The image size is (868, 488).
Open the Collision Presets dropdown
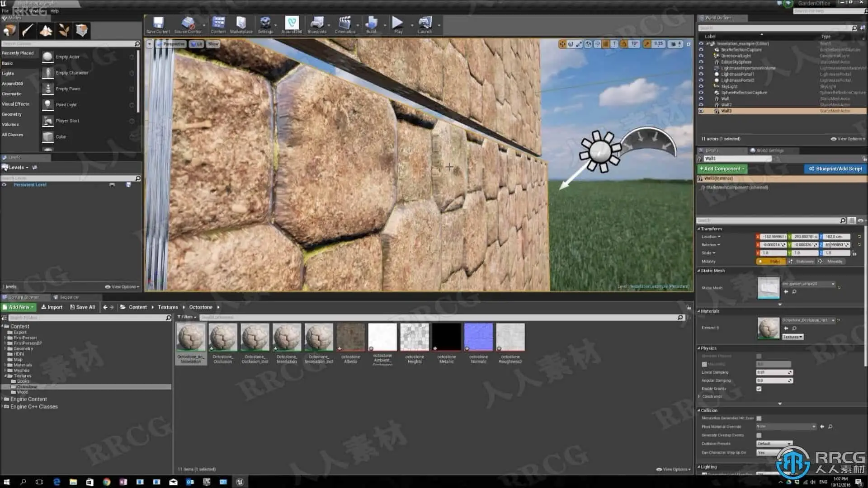774,444
